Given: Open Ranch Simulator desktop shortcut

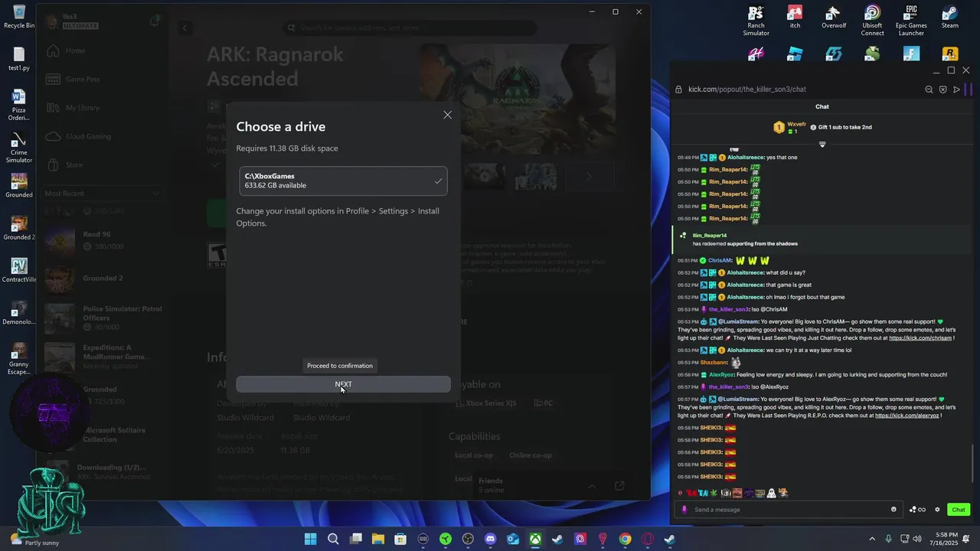Looking at the screenshot, I should click(756, 21).
